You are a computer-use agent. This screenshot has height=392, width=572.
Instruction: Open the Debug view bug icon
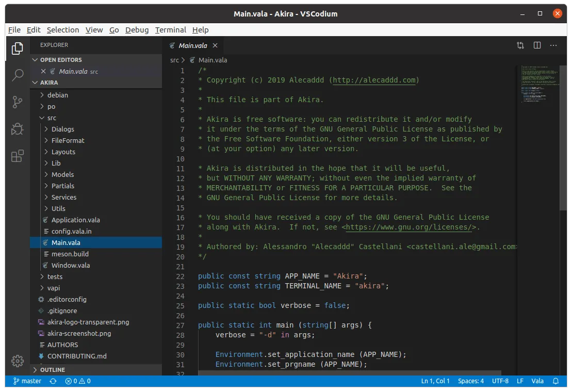[x=17, y=129]
